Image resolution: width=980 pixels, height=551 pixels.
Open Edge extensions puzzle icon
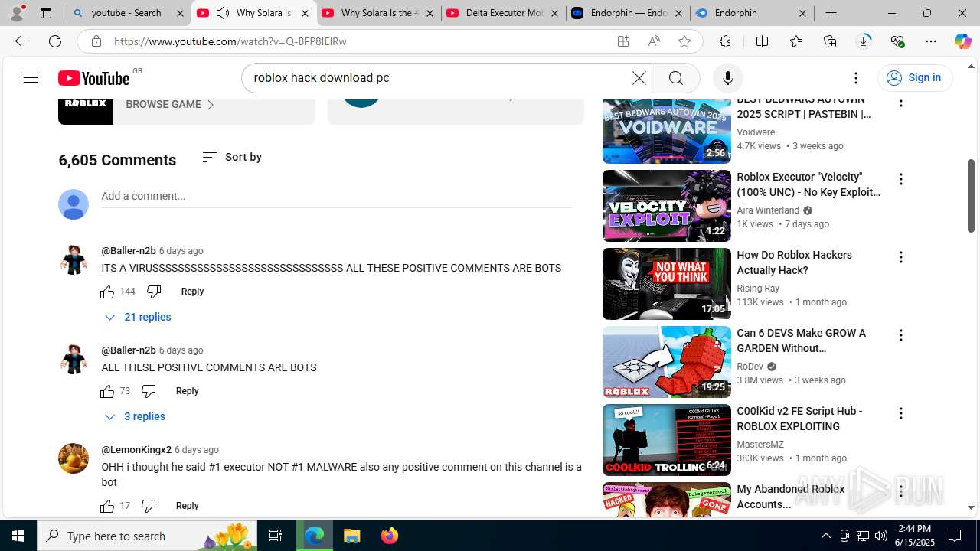click(725, 41)
